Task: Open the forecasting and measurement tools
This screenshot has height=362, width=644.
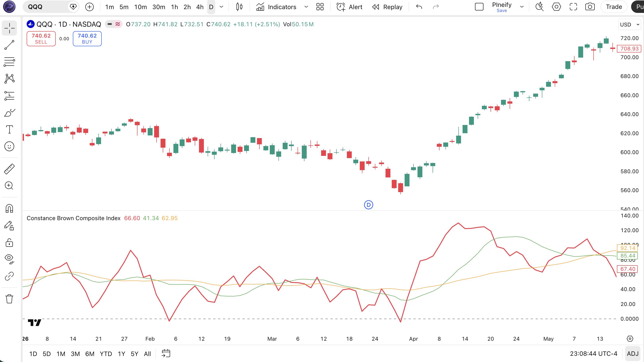Action: 9,96
